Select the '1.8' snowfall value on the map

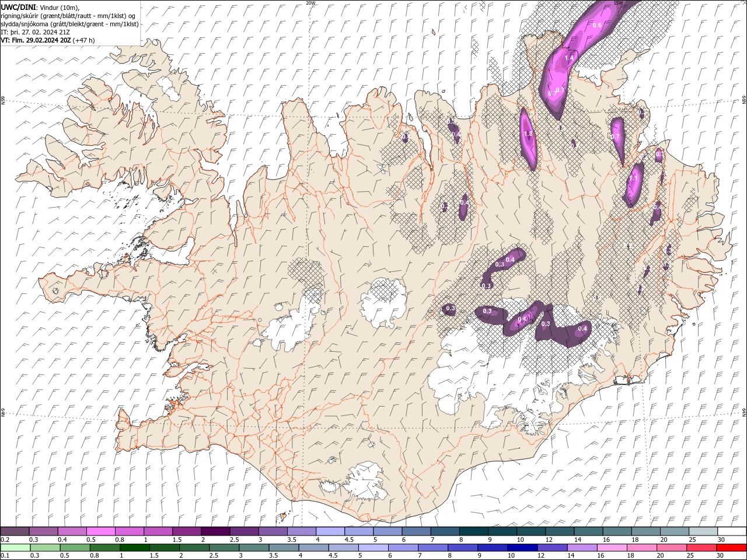coord(528,134)
